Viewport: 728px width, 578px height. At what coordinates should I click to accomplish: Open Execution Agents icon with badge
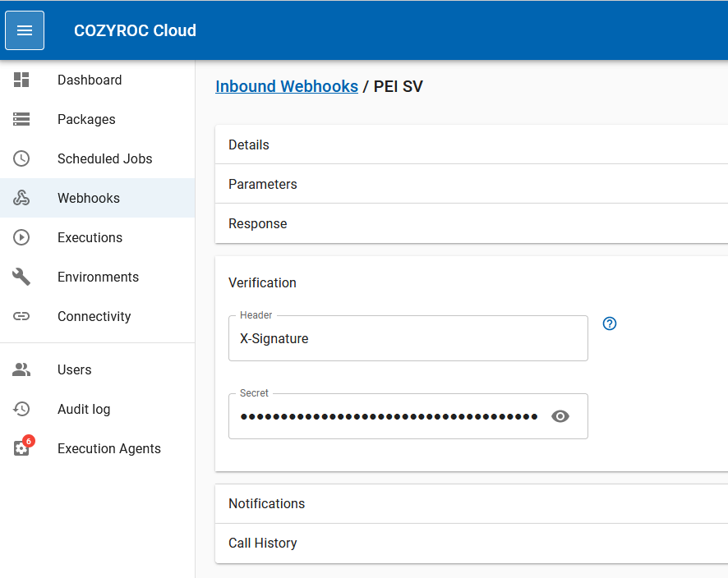pyautogui.click(x=21, y=448)
